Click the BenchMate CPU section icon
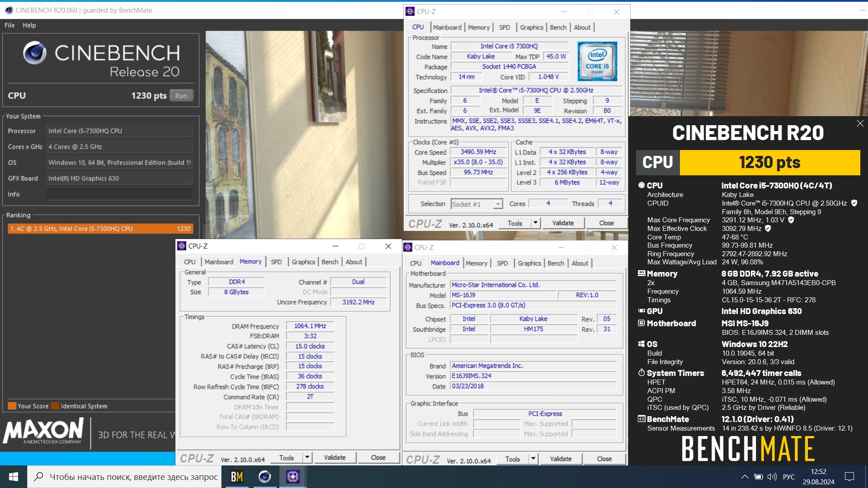 tap(642, 185)
